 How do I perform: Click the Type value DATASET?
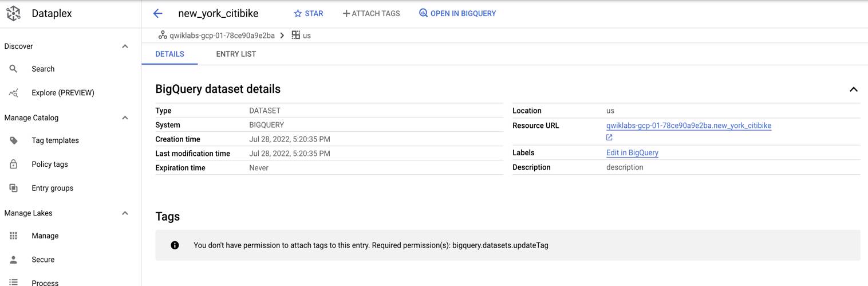(x=265, y=111)
